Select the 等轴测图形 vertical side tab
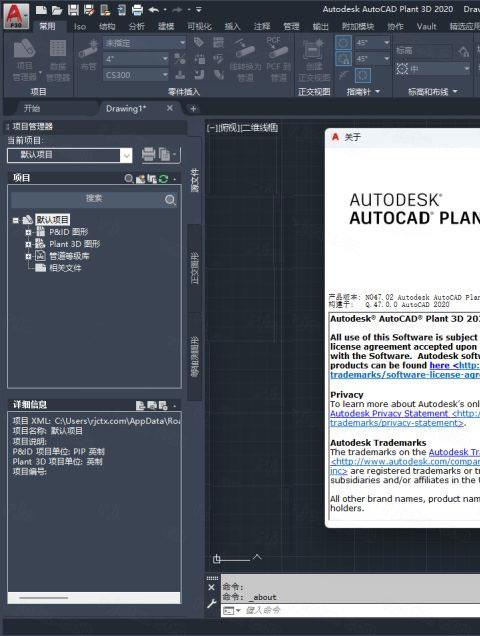Image resolution: width=480 pixels, height=636 pixels. [x=195, y=357]
